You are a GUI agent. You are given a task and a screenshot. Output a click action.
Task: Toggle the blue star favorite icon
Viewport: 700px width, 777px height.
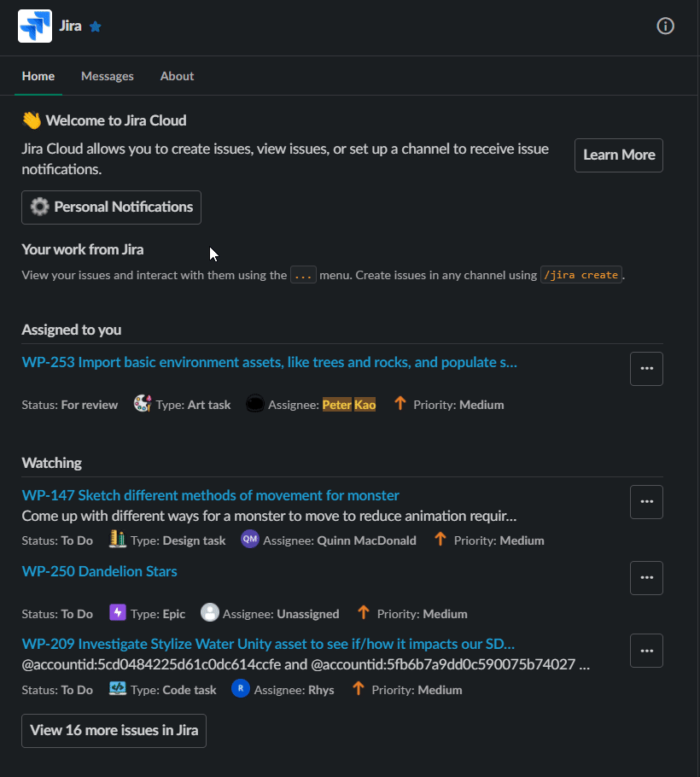tap(96, 26)
